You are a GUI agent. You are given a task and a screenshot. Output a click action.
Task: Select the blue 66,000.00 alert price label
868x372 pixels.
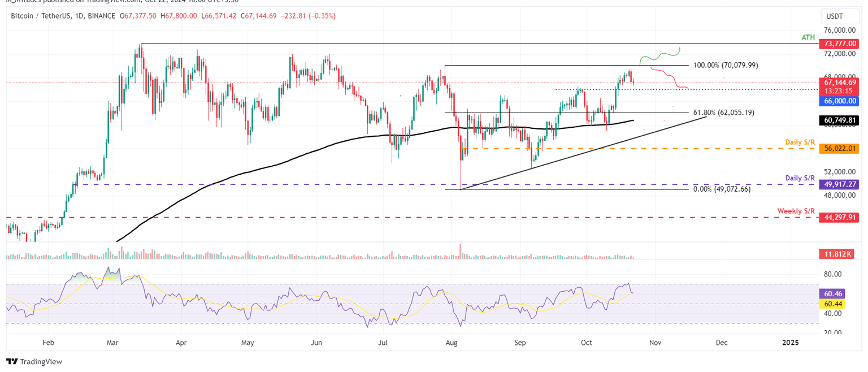click(839, 101)
